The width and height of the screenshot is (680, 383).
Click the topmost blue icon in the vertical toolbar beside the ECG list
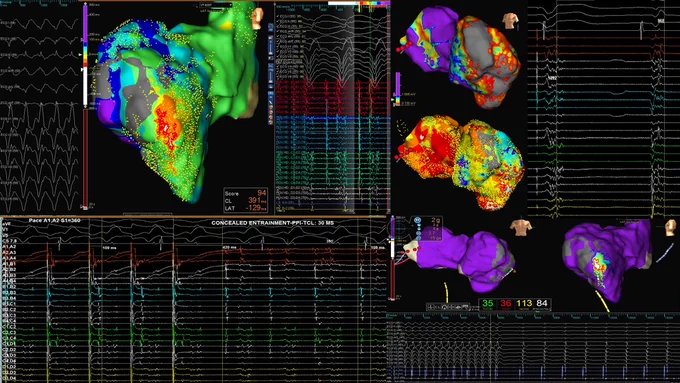(x=271, y=27)
